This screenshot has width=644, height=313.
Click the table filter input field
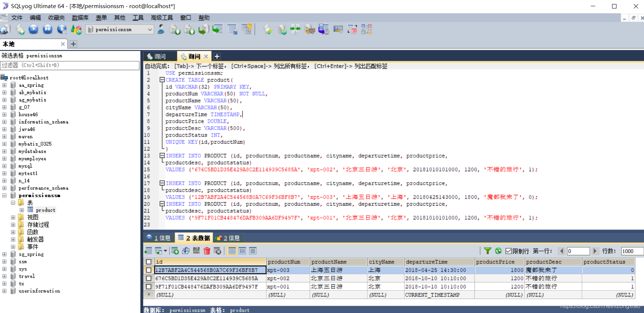(70, 65)
